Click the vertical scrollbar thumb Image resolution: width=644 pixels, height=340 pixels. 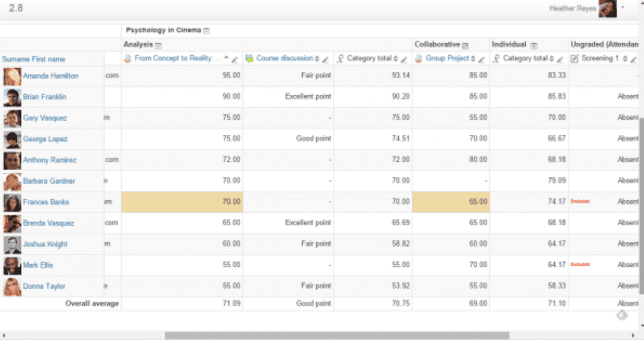[x=641, y=205]
